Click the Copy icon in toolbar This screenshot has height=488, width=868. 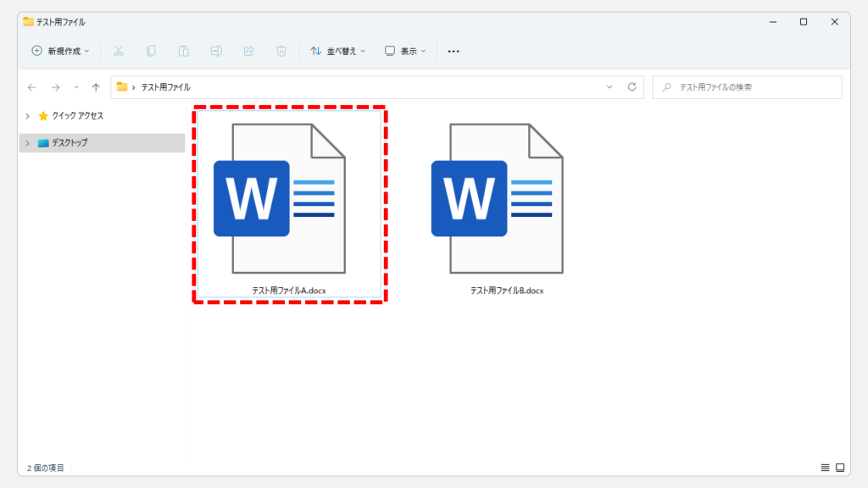pos(151,51)
